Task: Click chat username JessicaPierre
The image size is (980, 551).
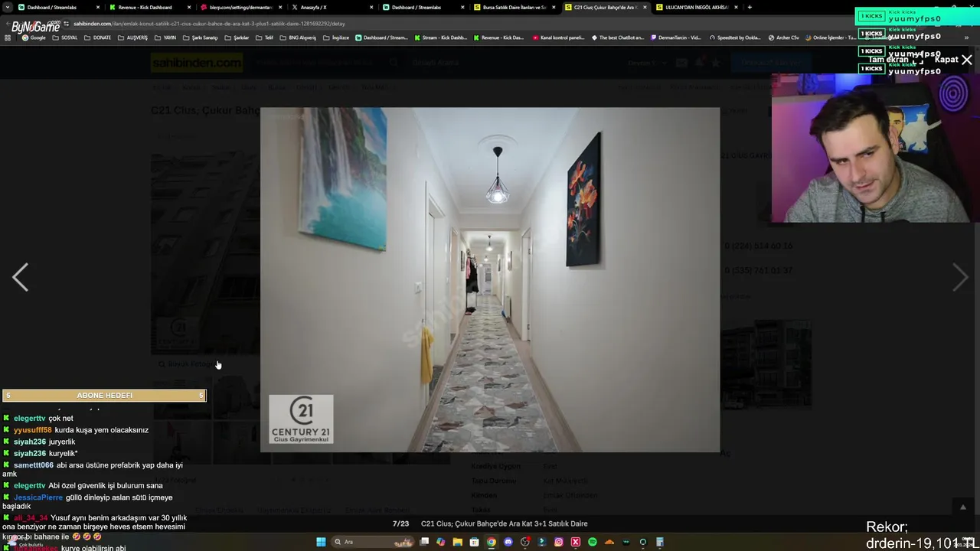Action: pos(38,497)
